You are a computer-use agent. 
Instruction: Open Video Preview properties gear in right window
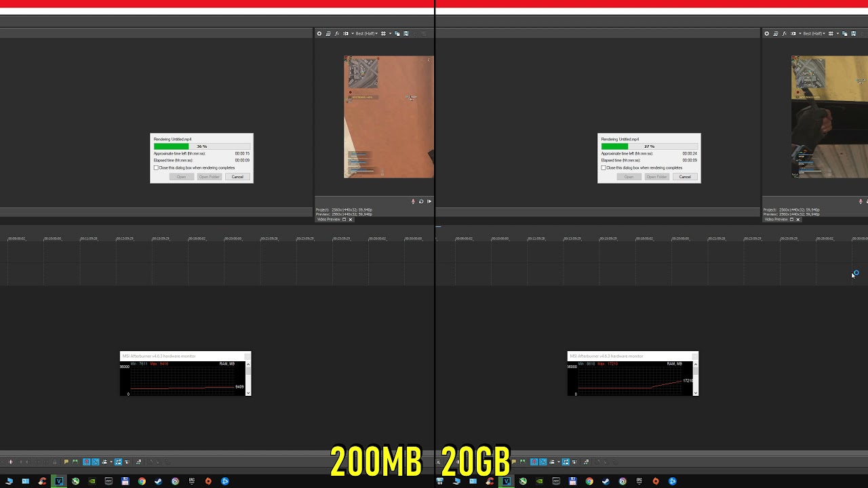767,33
